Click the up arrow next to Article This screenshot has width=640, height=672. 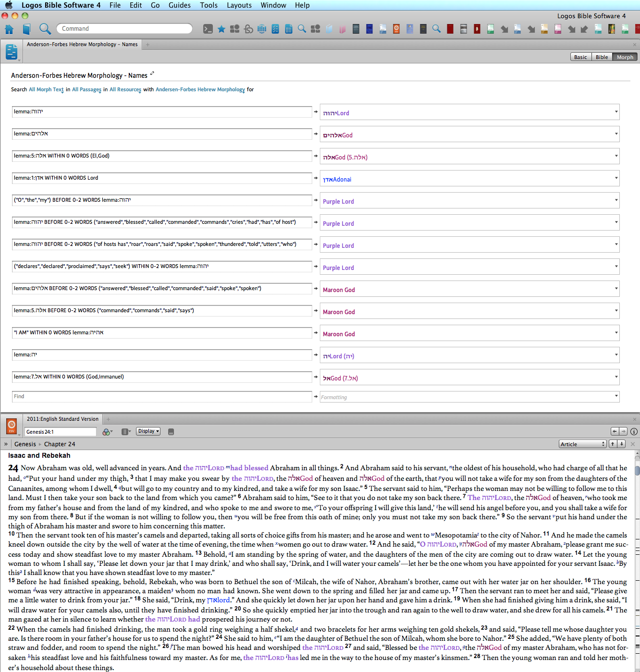(613, 444)
